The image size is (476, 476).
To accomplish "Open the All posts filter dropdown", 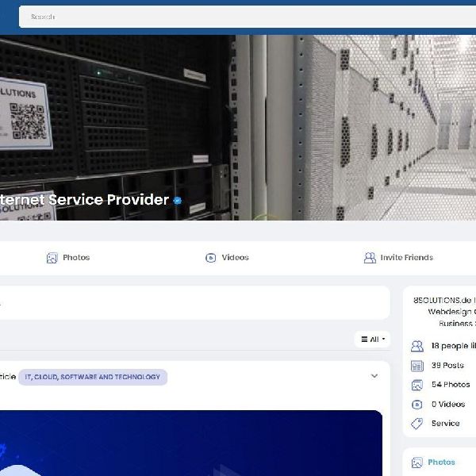I will tap(373, 340).
